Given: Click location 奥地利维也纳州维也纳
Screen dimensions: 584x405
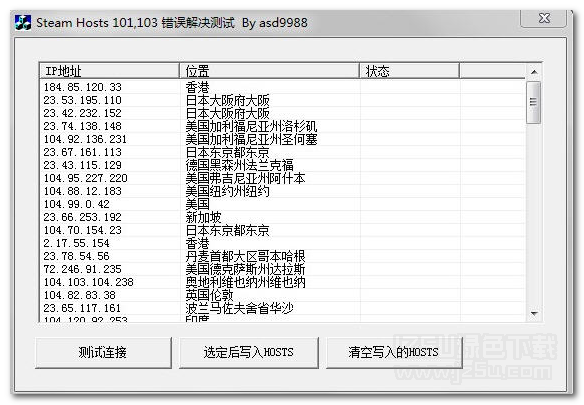Looking at the screenshot, I should point(245,282).
